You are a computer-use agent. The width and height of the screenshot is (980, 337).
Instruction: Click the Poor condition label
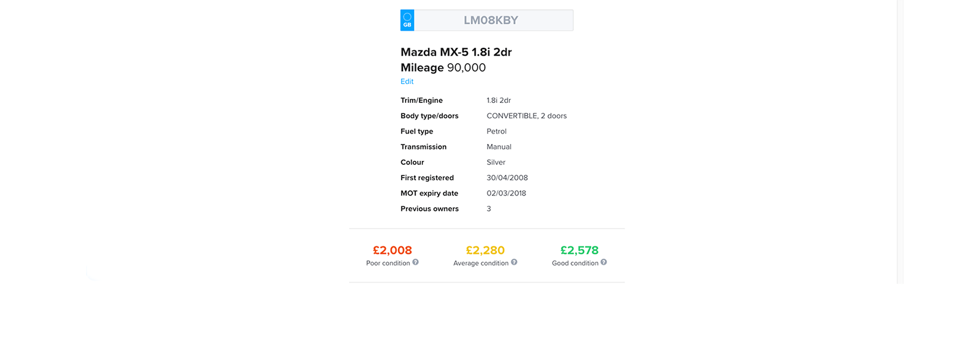(388, 263)
